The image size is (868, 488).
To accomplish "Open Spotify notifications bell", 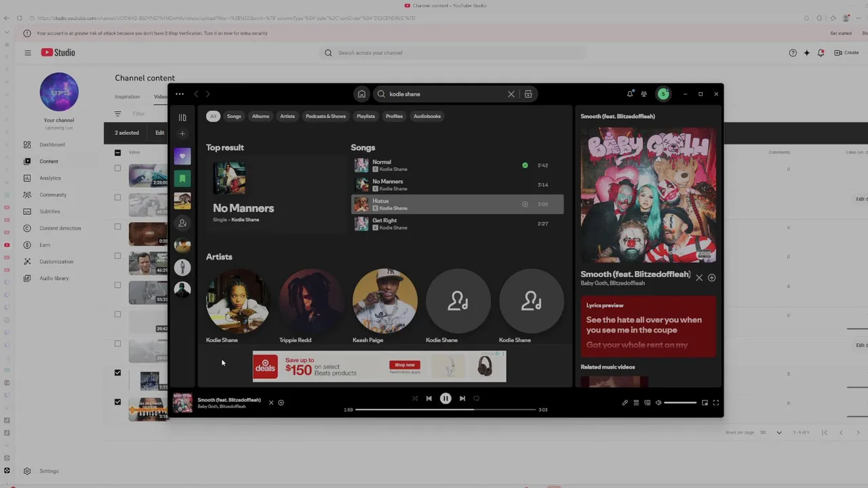I will pos(630,94).
